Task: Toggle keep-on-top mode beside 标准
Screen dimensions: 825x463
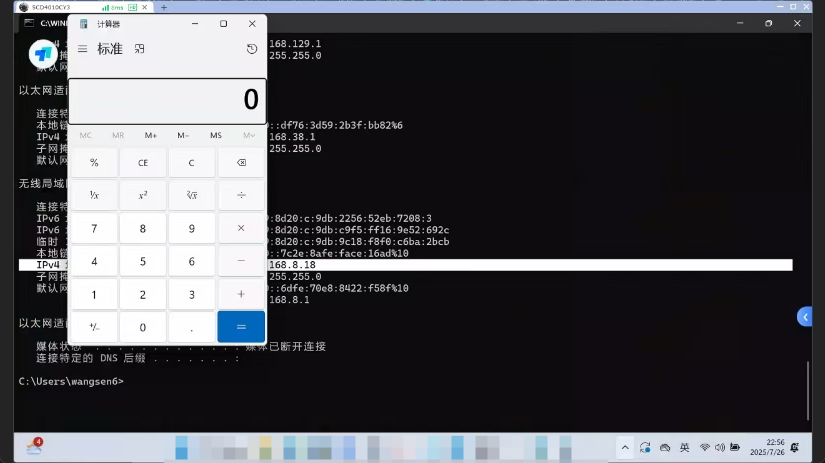Action: tap(140, 49)
